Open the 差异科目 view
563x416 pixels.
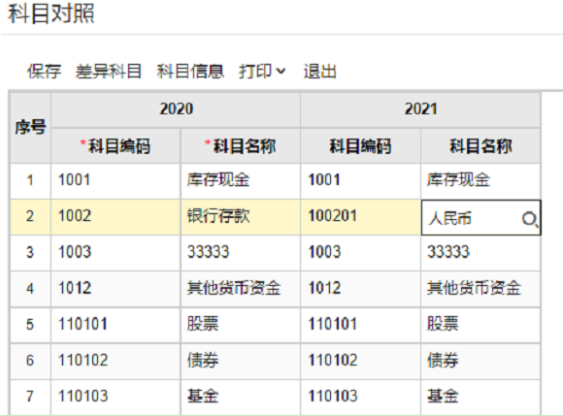coord(108,71)
